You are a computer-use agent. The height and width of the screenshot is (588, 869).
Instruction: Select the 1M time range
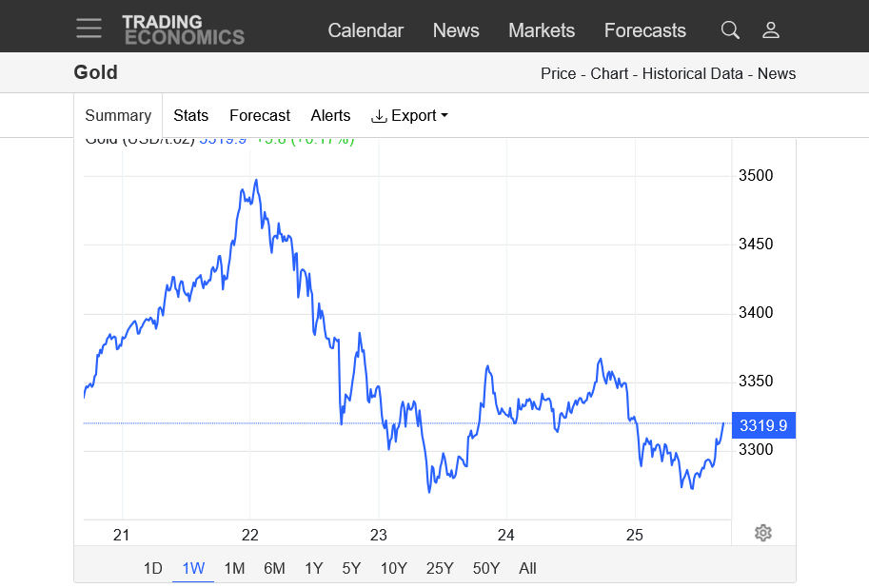click(234, 568)
